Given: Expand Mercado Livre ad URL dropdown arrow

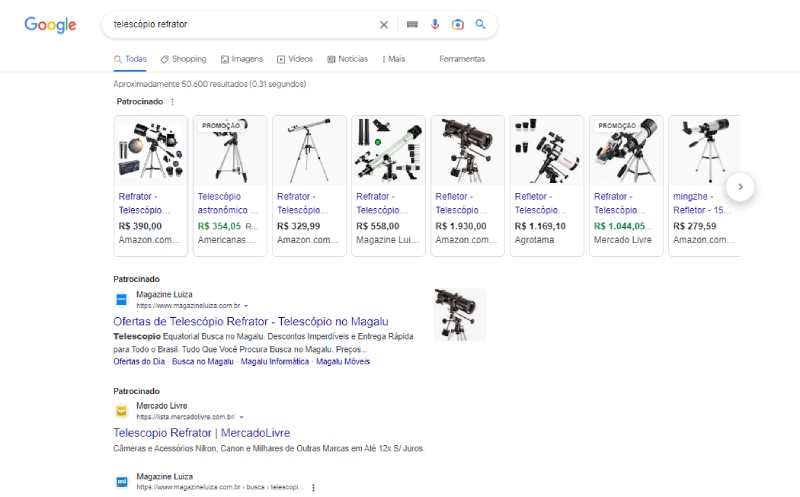Looking at the screenshot, I should 241,416.
